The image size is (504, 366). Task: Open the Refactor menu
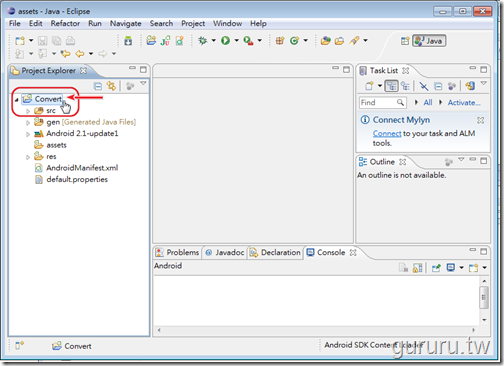point(65,23)
